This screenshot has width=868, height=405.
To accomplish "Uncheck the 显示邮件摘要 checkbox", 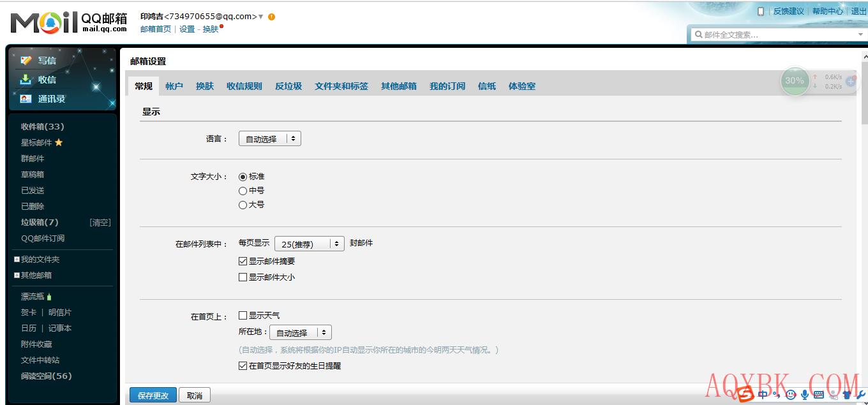I will click(243, 261).
